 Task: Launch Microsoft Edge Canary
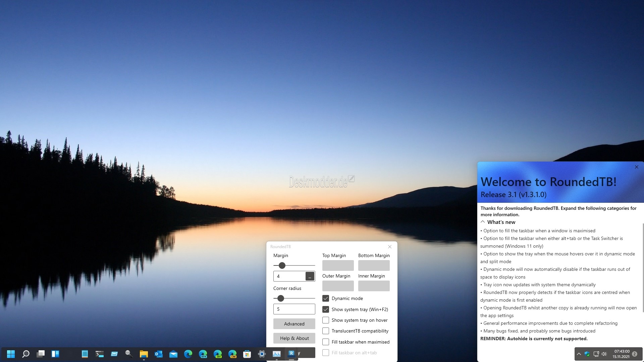pos(232,354)
